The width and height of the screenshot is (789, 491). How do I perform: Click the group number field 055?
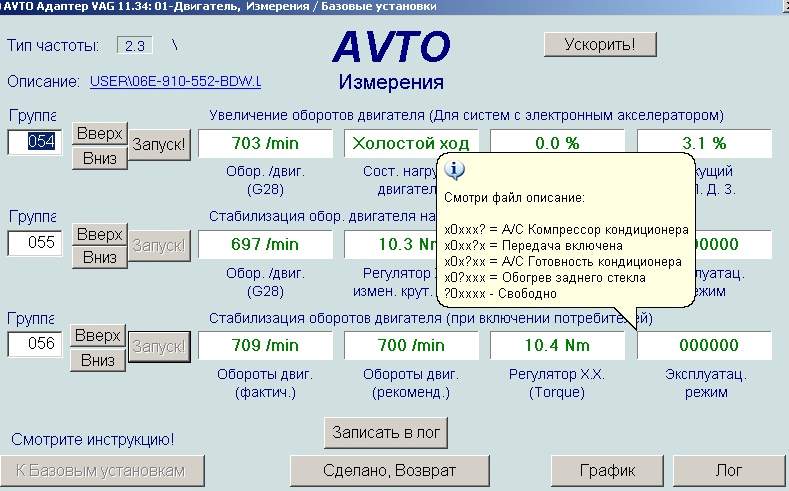pyautogui.click(x=35, y=243)
